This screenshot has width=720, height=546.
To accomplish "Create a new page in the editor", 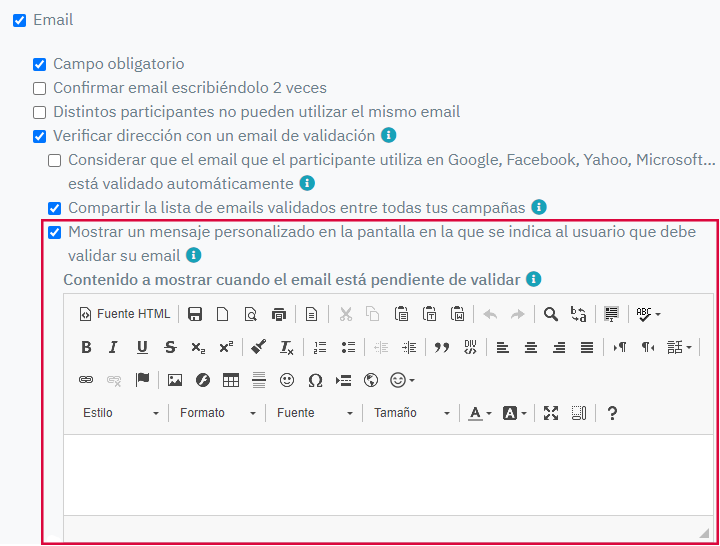I will click(223, 314).
